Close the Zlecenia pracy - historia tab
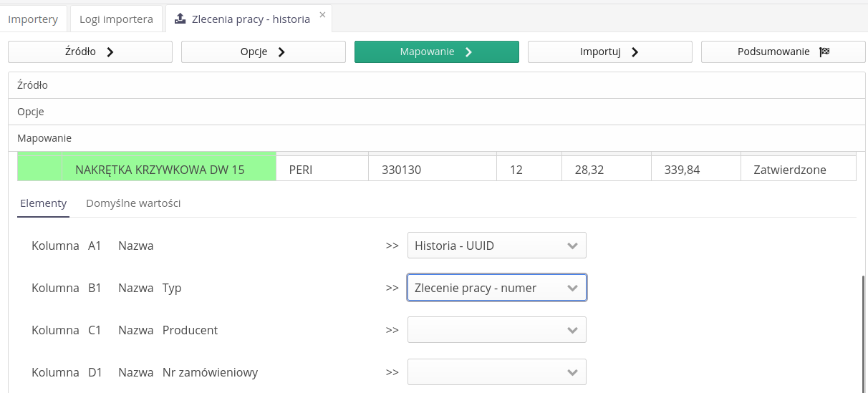Viewport: 868px width, 393px height. (322, 14)
